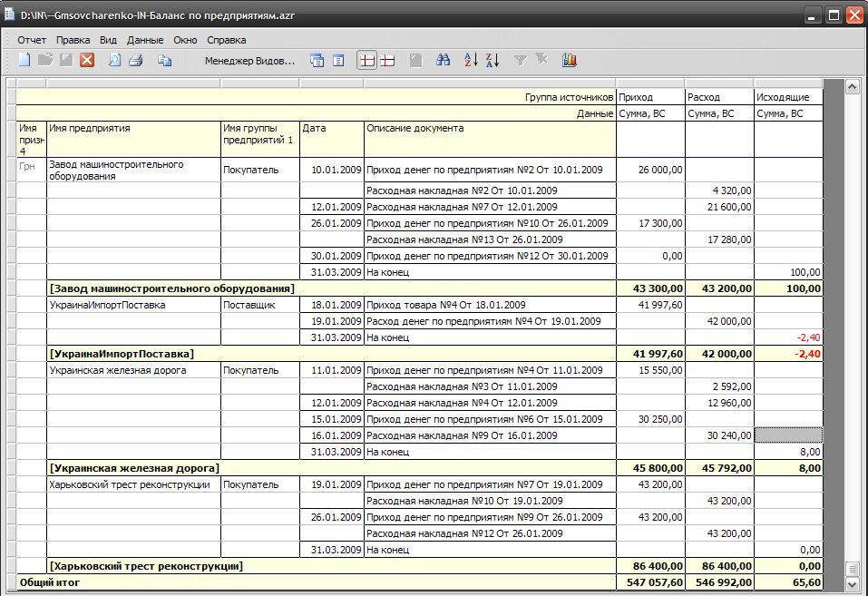868x596 pixels.
Task: Click the Грн currency cell
Action: click(x=32, y=170)
